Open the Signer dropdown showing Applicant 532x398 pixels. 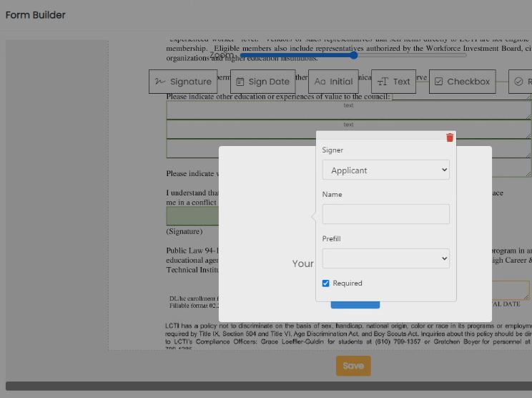point(385,170)
